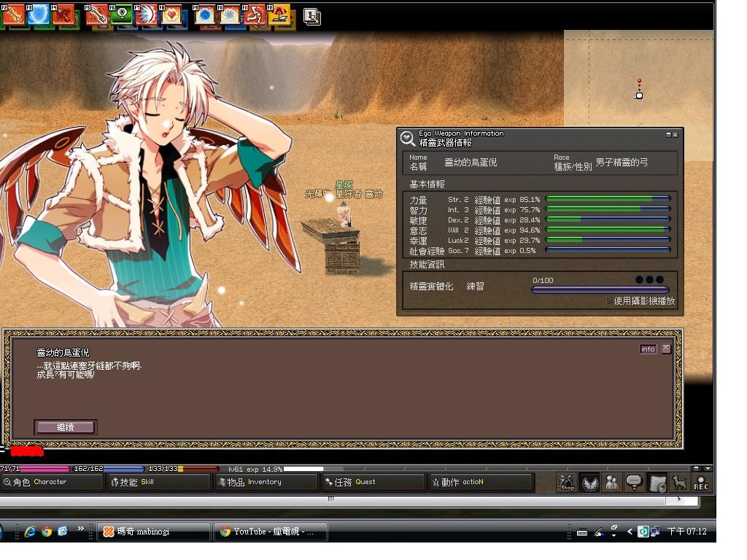
Task: Select the F12 beach umbrella rest skill
Action: (279, 14)
